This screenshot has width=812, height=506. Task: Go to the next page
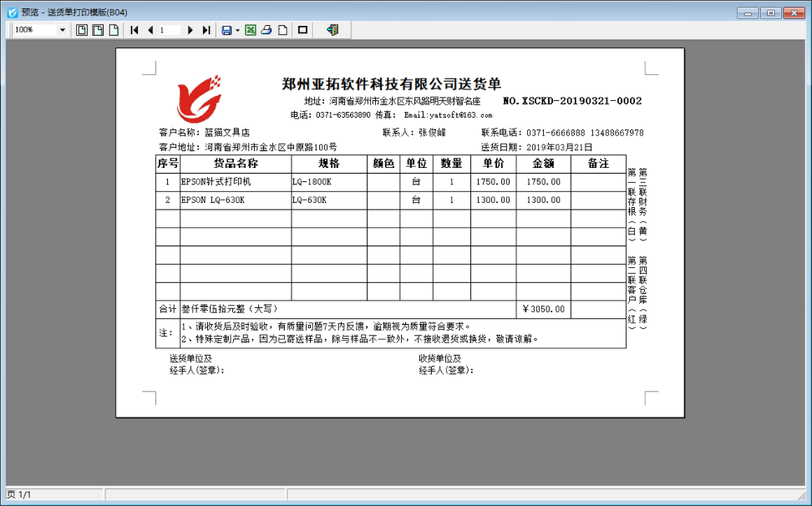190,30
